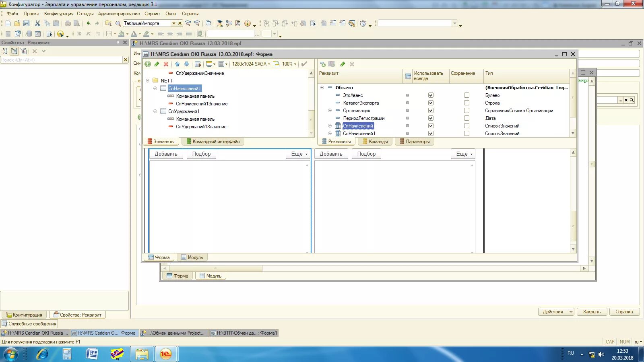The height and width of the screenshot is (362, 644).
Task: Add a form element with green plus
Action: (x=148, y=64)
